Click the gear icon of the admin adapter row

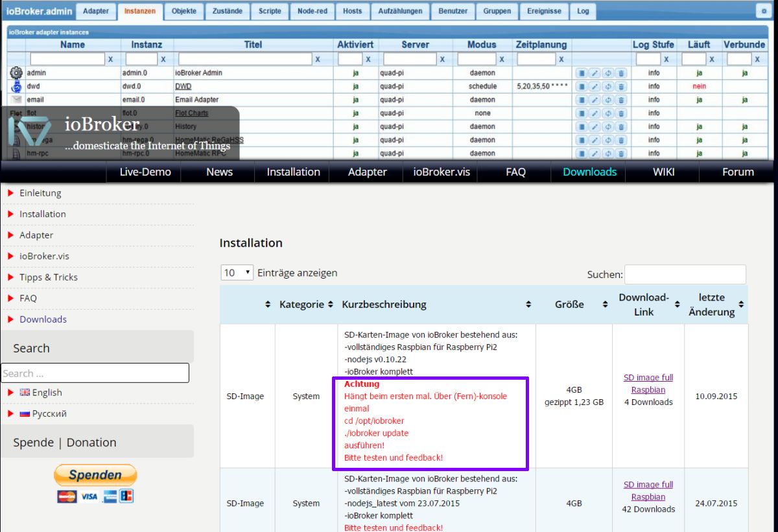pos(16,73)
